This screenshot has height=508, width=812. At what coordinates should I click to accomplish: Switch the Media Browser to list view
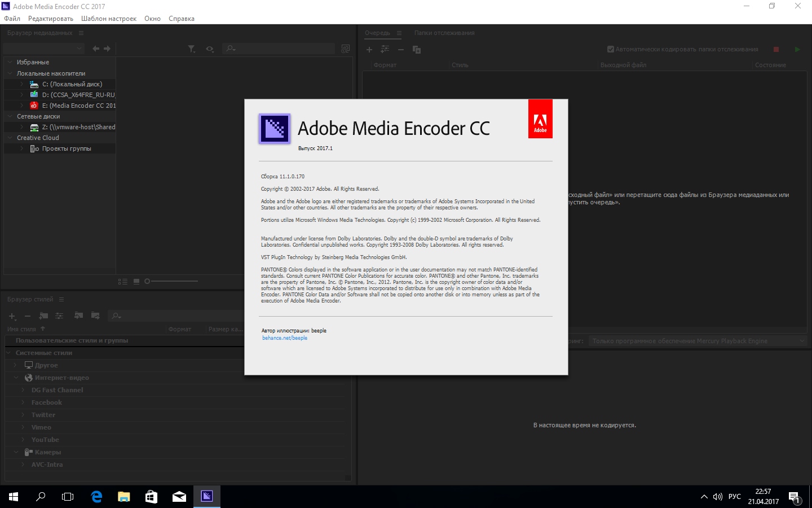[x=123, y=281]
